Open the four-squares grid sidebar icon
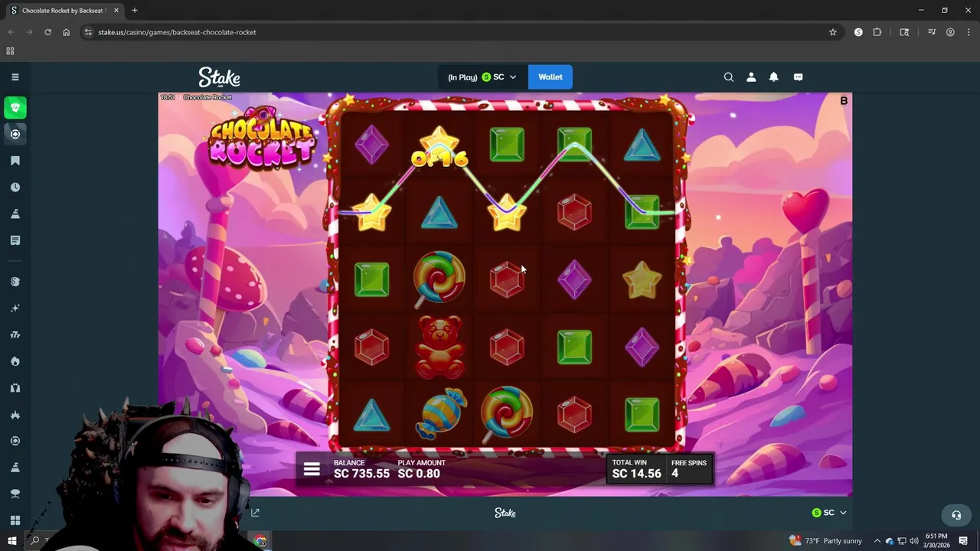This screenshot has width=980, height=551. coord(15,520)
